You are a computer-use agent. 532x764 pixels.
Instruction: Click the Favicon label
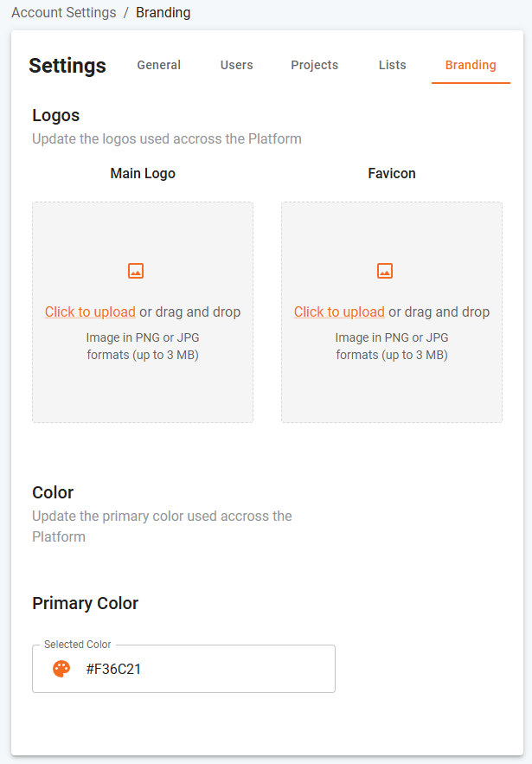point(392,173)
